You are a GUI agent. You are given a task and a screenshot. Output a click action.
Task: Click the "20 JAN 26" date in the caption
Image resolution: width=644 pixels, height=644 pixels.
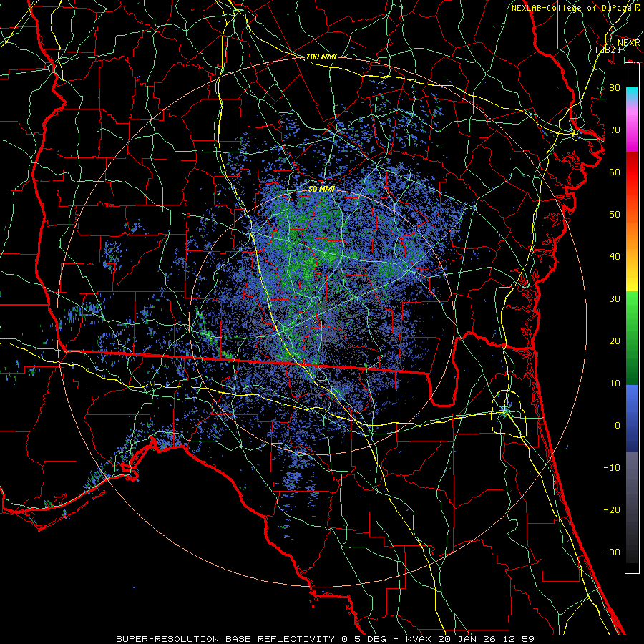pos(469,639)
